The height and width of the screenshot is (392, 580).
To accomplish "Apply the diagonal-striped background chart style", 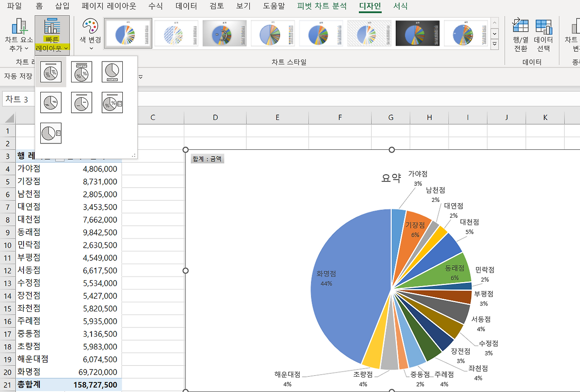I will point(369,33).
